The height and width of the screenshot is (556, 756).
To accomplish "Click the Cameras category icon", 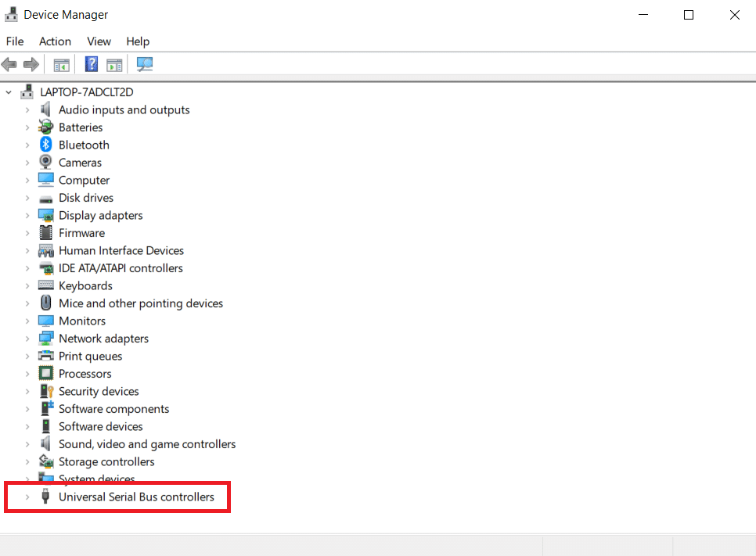I will [x=45, y=162].
